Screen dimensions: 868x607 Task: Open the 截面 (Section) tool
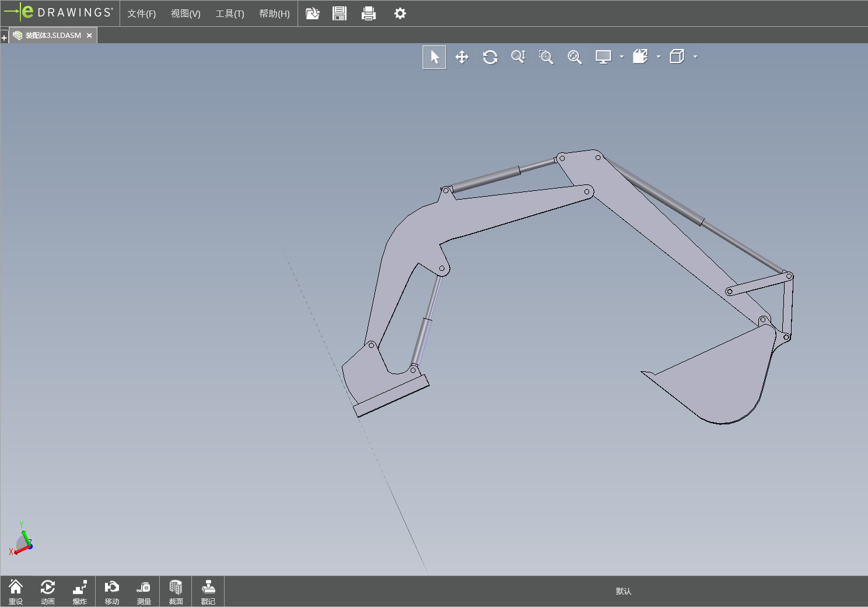click(x=176, y=591)
